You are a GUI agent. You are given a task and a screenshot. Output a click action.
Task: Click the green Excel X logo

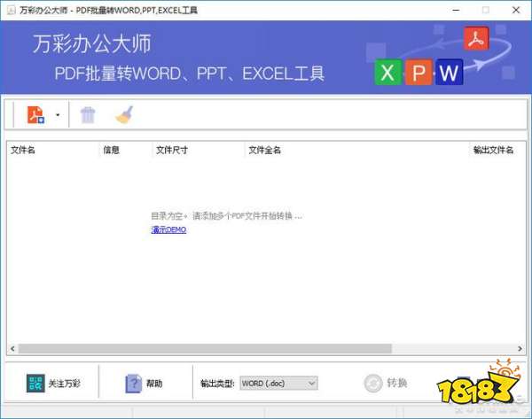point(388,73)
